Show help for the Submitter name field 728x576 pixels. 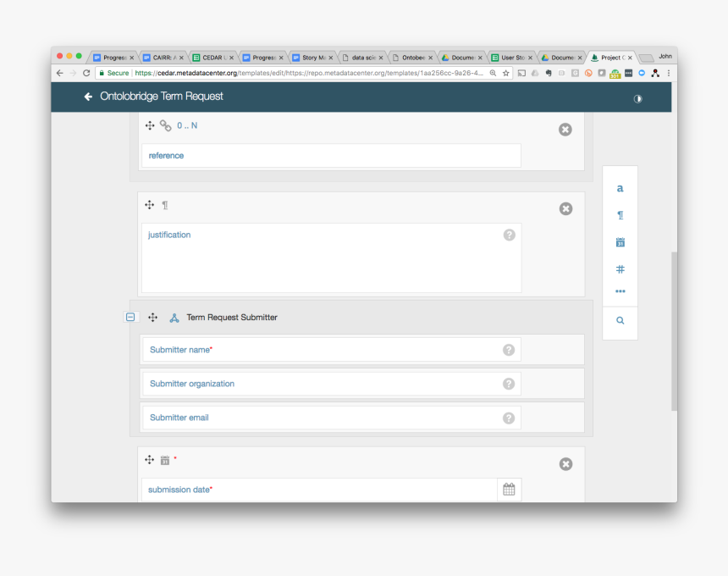point(509,350)
